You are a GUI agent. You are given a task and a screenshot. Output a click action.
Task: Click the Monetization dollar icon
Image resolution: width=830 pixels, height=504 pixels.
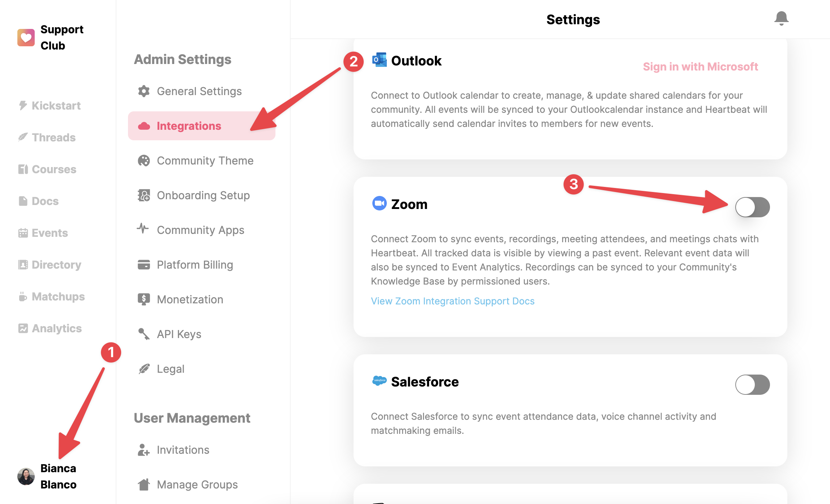(x=144, y=299)
